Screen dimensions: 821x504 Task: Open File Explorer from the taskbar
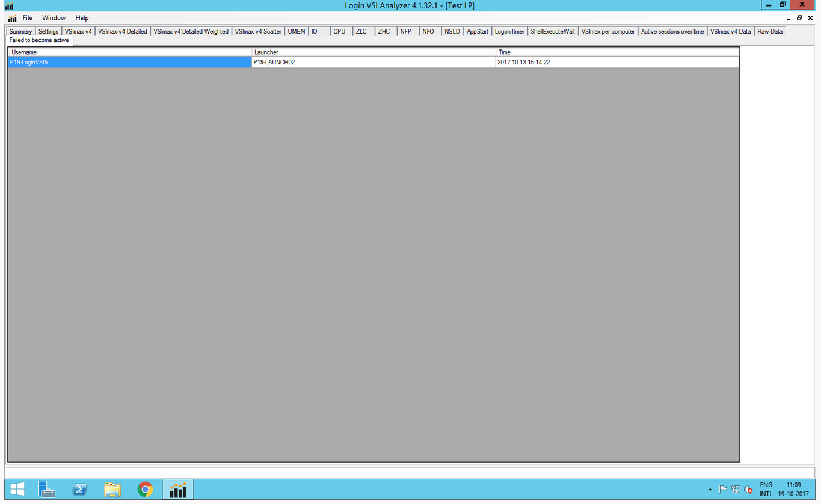[x=112, y=490]
